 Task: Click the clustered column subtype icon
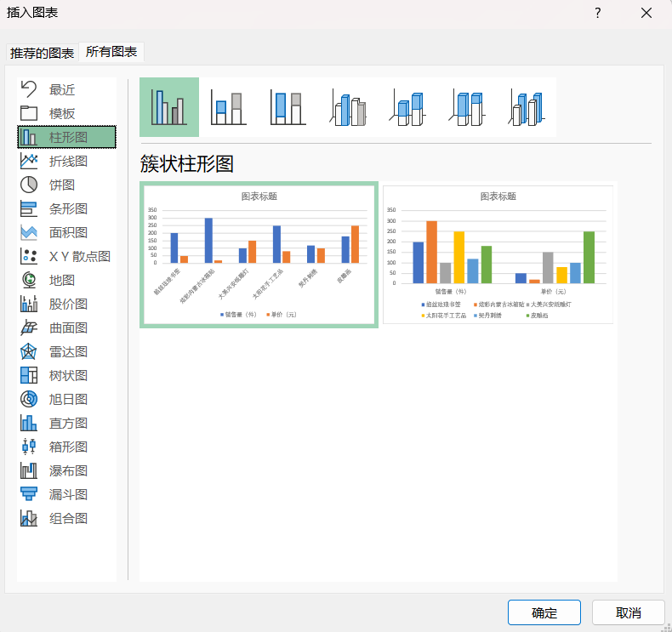pyautogui.click(x=169, y=108)
